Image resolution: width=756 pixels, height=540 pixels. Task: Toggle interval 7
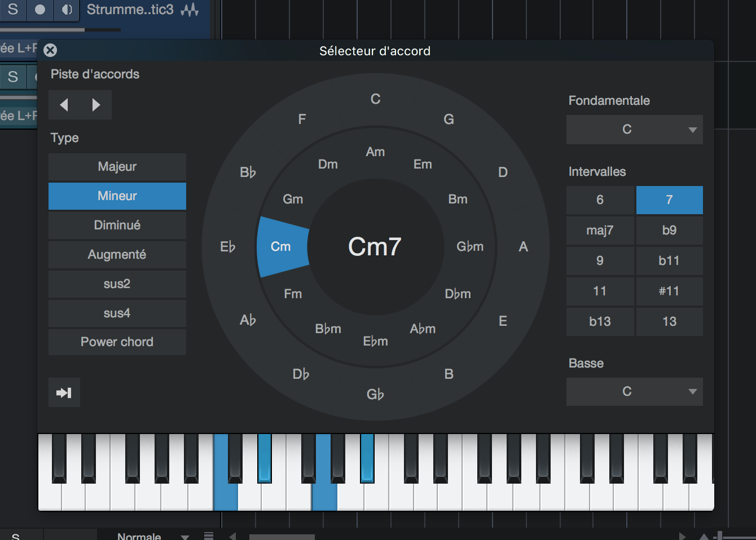tap(670, 200)
